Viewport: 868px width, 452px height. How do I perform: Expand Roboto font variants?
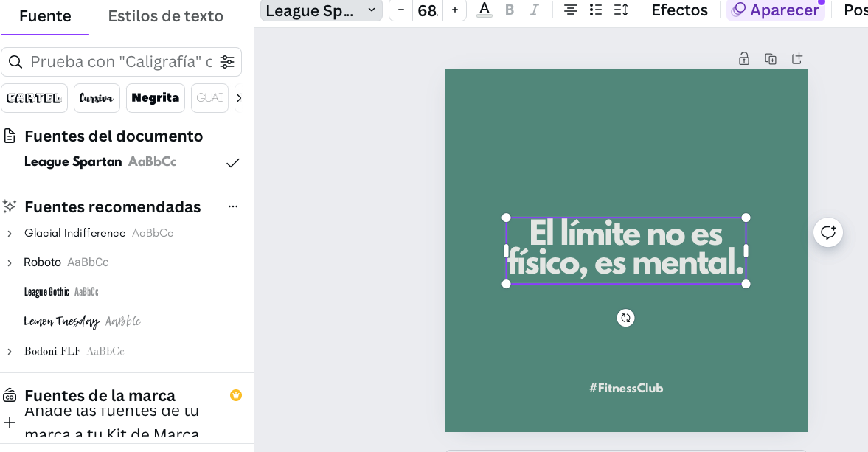coord(10,262)
